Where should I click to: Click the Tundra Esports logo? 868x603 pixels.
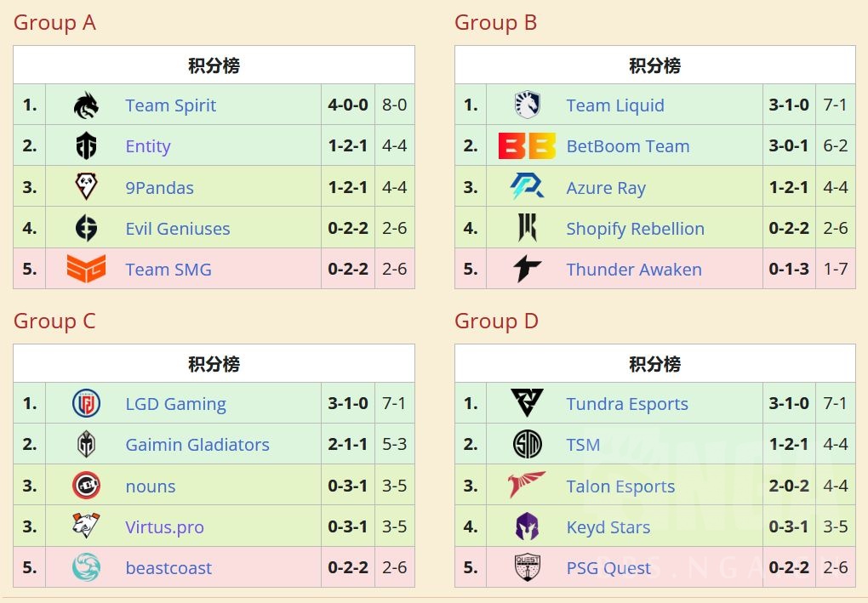point(527,404)
